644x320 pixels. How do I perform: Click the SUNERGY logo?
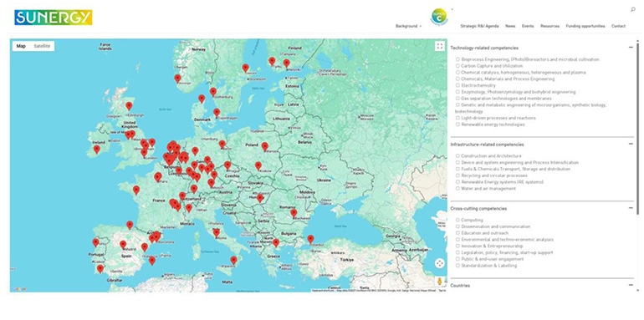[x=53, y=18]
